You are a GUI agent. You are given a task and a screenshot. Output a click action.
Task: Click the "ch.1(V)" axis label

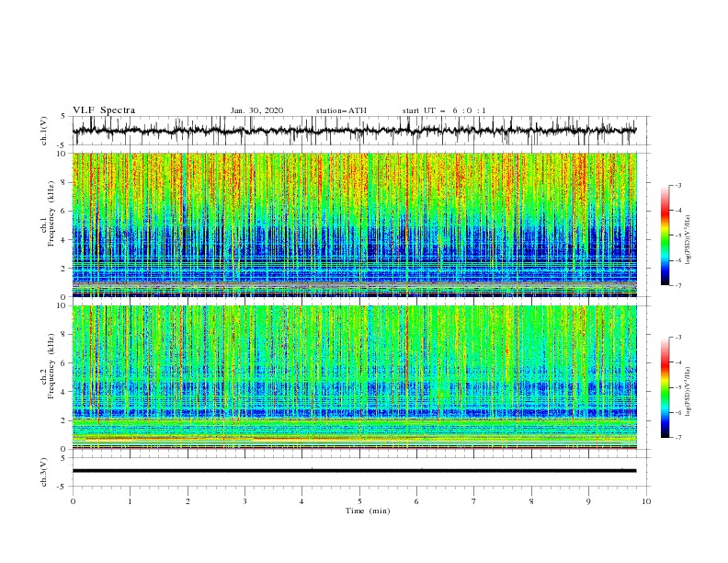tap(44, 131)
